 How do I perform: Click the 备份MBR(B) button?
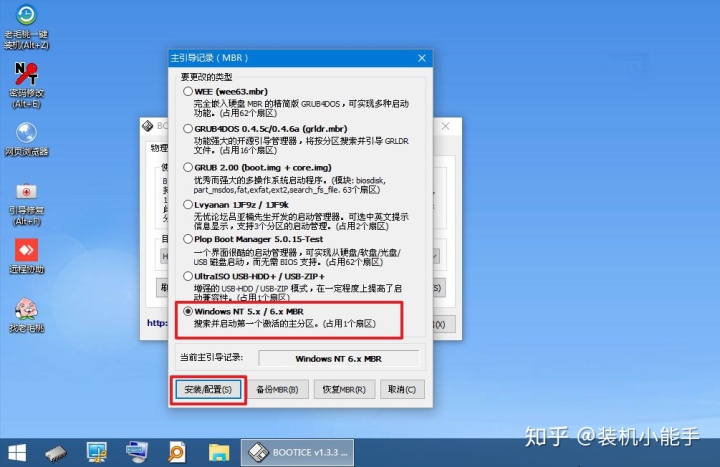277,389
